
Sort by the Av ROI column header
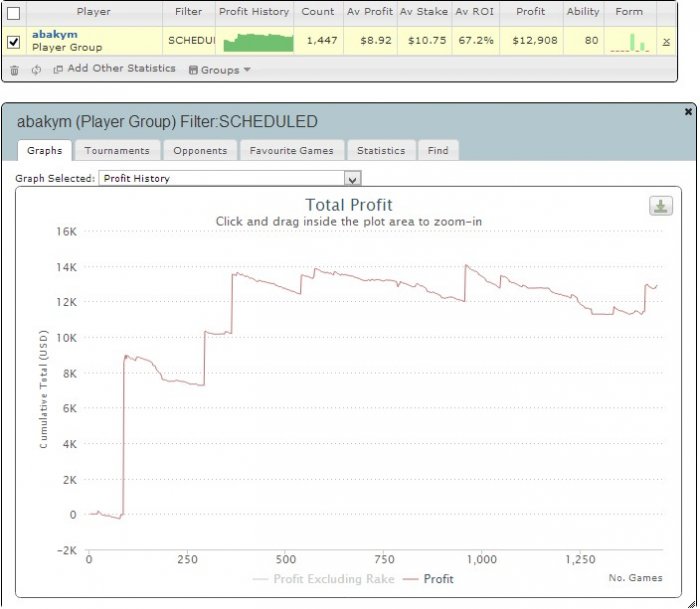[x=475, y=12]
